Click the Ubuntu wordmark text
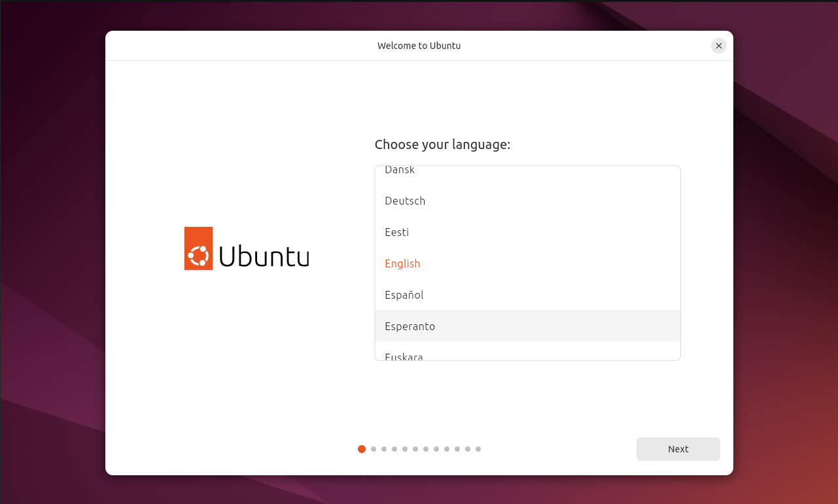838x504 pixels. (x=264, y=256)
